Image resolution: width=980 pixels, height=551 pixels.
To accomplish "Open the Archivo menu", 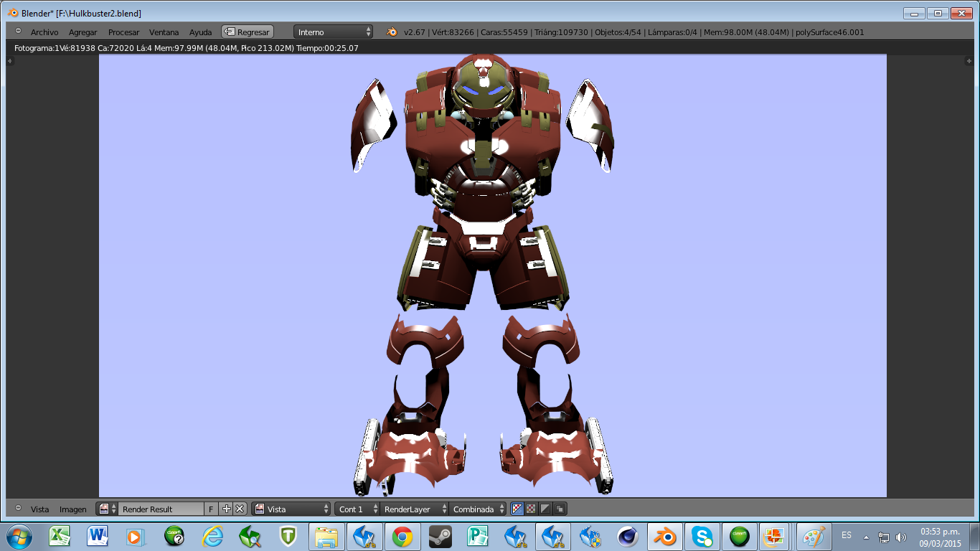I will 44,32.
